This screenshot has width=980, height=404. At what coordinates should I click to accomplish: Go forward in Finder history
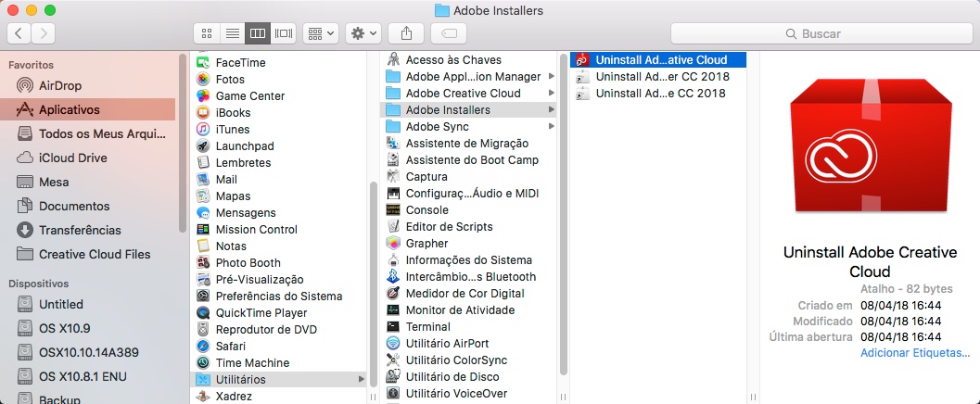(x=44, y=33)
